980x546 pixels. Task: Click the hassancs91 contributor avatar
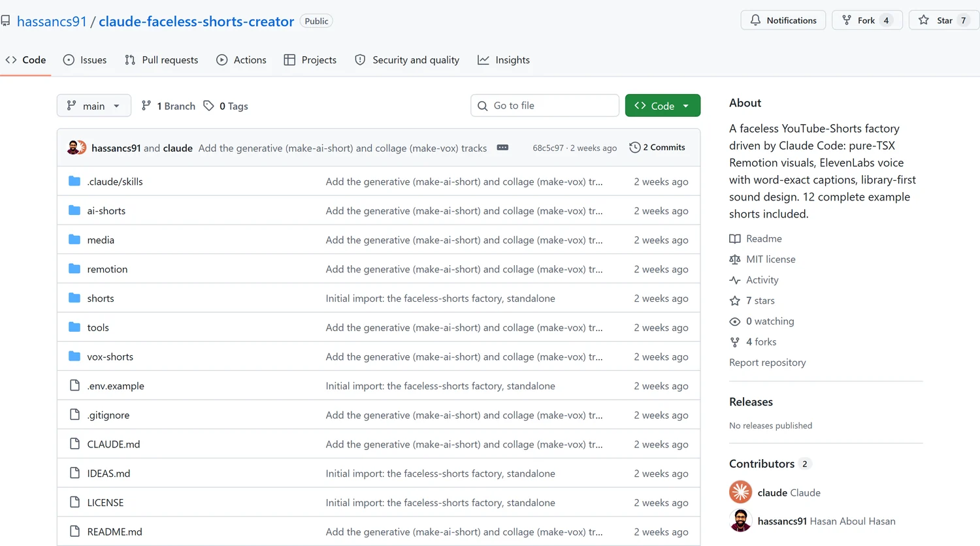(x=740, y=521)
